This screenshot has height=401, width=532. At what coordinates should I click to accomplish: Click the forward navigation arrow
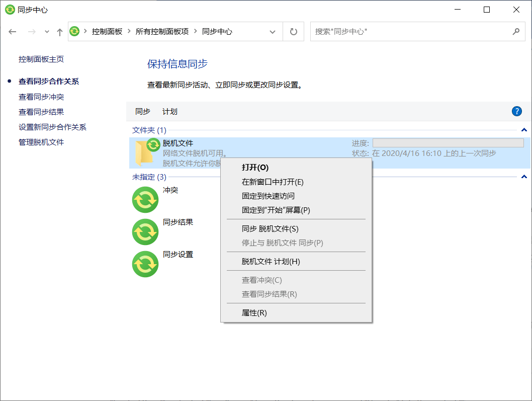32,32
